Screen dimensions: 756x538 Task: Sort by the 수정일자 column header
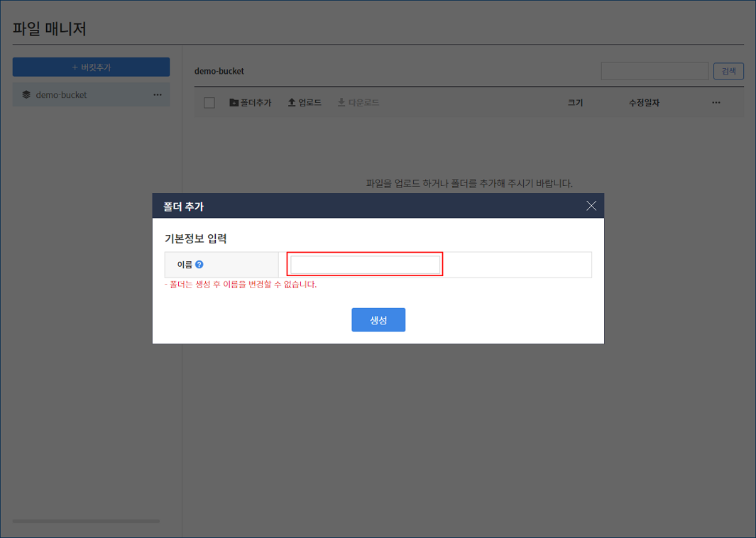[644, 103]
